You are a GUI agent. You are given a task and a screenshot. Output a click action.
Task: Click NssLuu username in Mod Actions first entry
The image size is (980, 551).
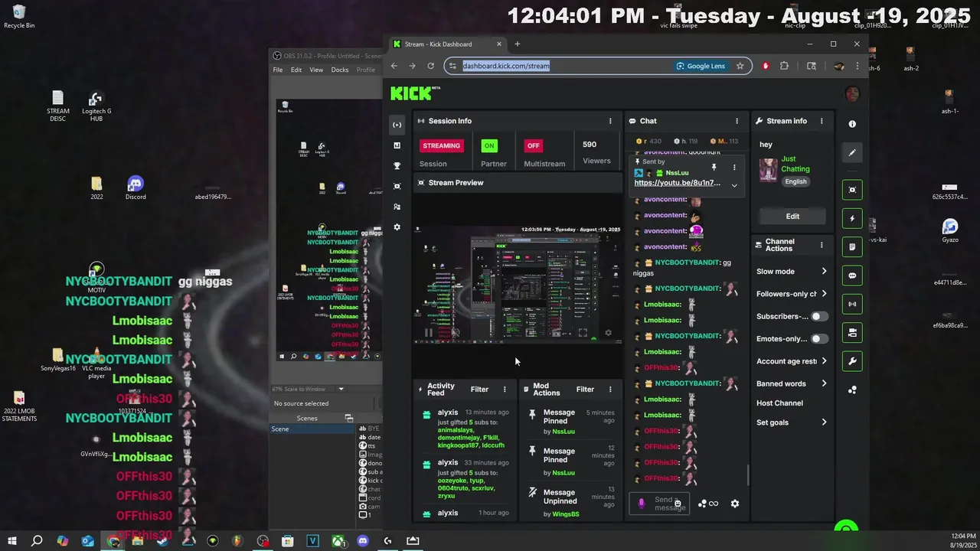point(563,432)
